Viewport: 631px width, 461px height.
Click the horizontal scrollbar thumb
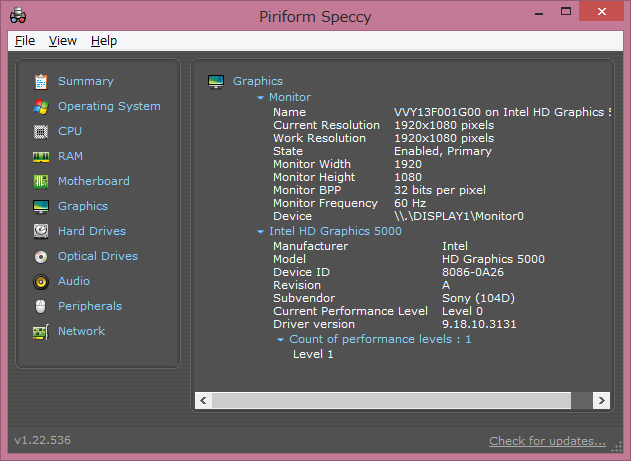(392, 400)
